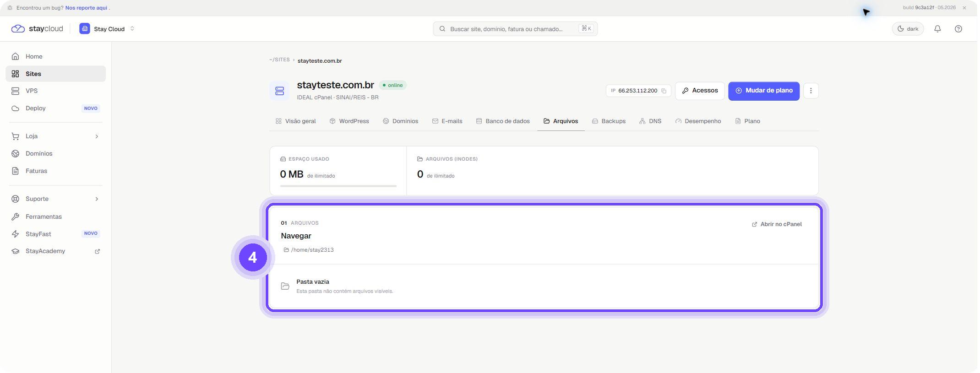The width and height of the screenshot is (980, 373).
Task: Select Sites in the sidebar
Action: tap(56, 74)
